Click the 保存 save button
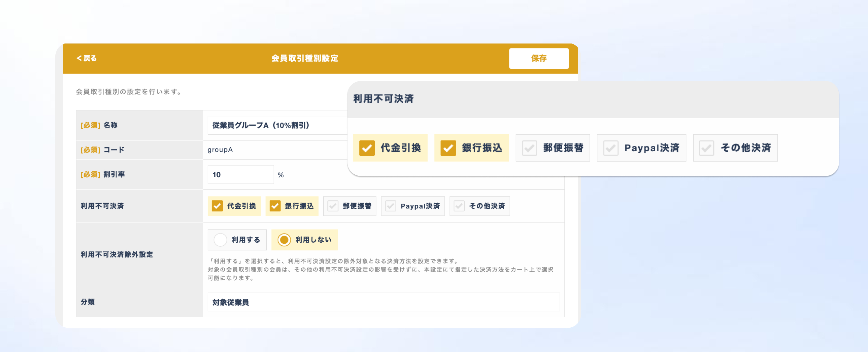 [x=538, y=58]
